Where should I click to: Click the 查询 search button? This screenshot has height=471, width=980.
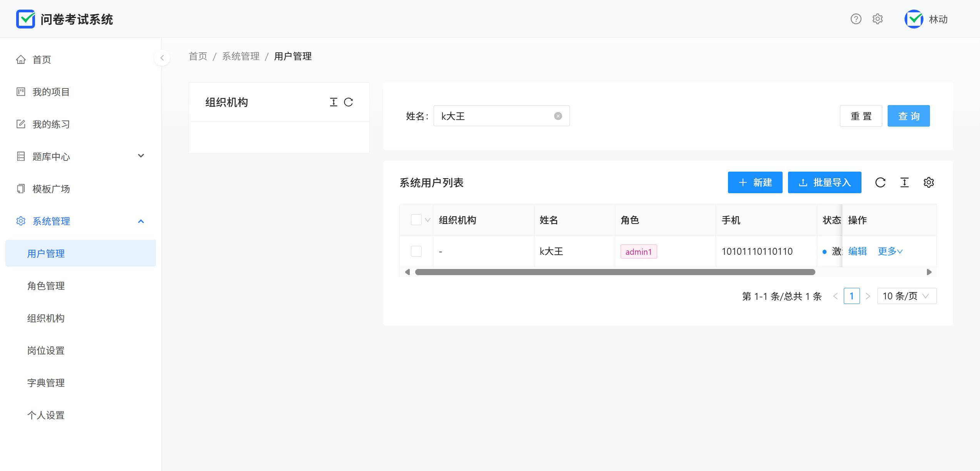908,116
